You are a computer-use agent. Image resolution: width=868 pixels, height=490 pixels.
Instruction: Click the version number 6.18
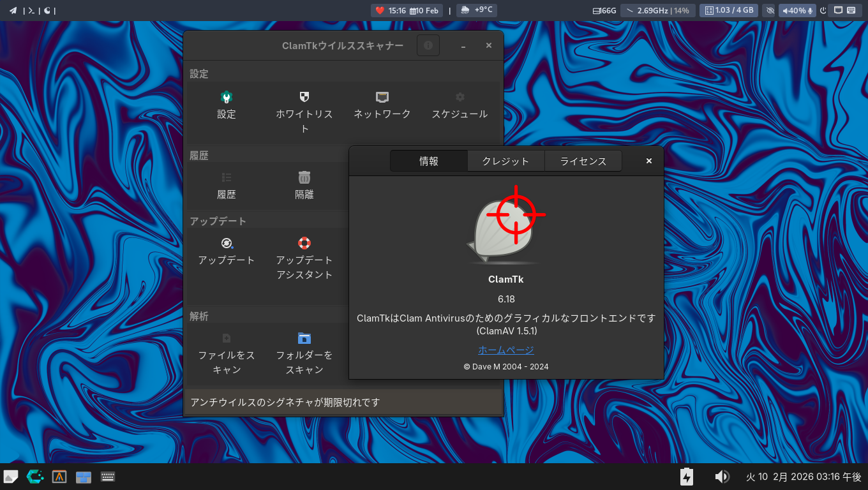click(x=506, y=299)
